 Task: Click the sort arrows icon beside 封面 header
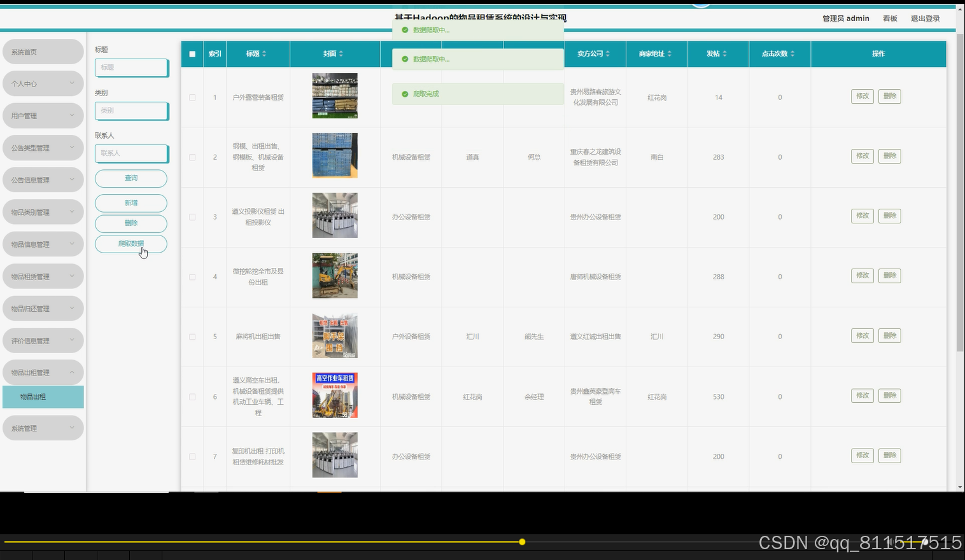341,54
